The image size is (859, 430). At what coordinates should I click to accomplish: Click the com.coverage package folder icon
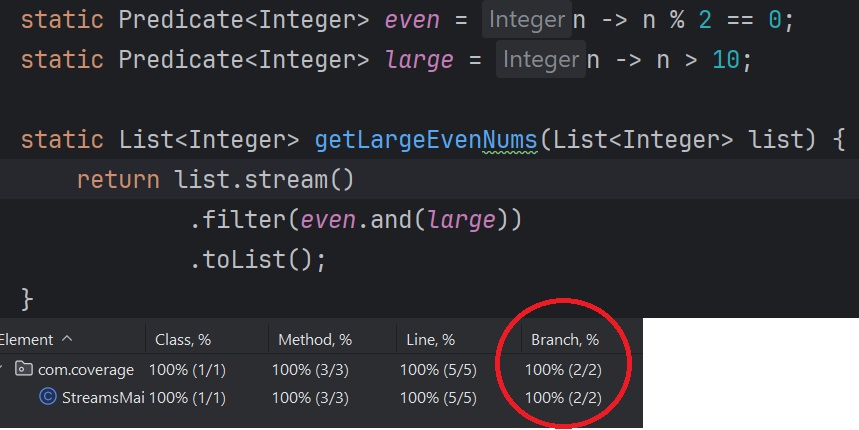[23, 370]
